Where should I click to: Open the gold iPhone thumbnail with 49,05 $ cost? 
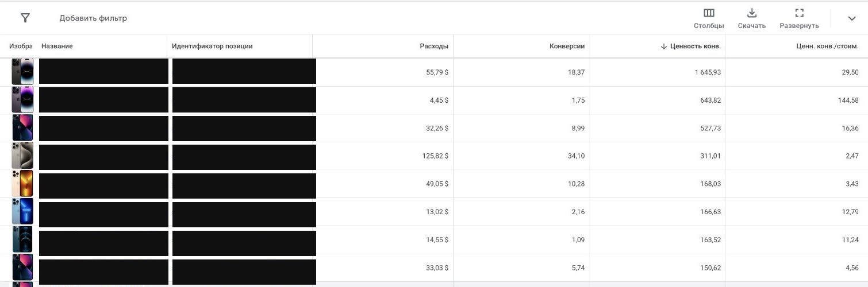pos(22,184)
